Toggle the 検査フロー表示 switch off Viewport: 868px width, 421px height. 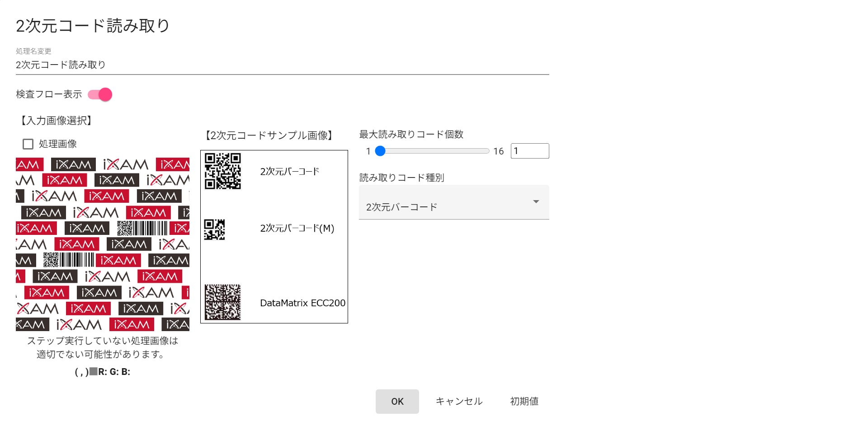tap(100, 94)
